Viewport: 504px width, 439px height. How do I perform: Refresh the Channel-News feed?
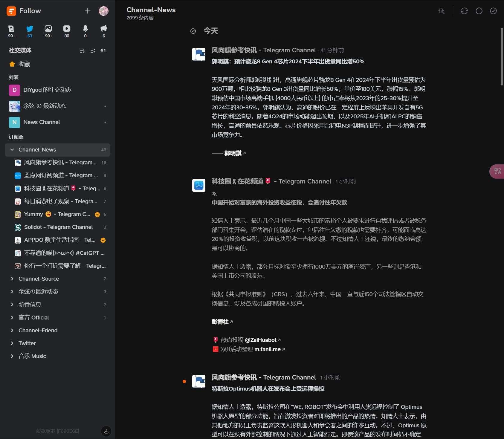[x=464, y=11]
